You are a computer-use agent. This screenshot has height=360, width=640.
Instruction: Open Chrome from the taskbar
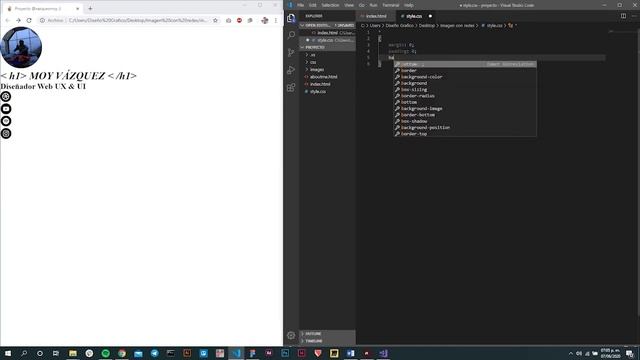tap(122, 353)
